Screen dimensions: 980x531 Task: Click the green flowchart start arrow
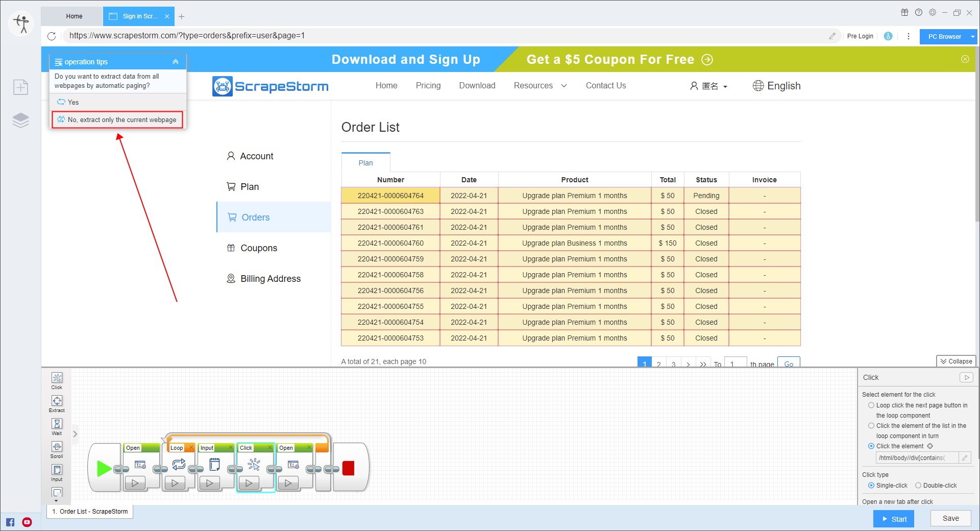[104, 468]
